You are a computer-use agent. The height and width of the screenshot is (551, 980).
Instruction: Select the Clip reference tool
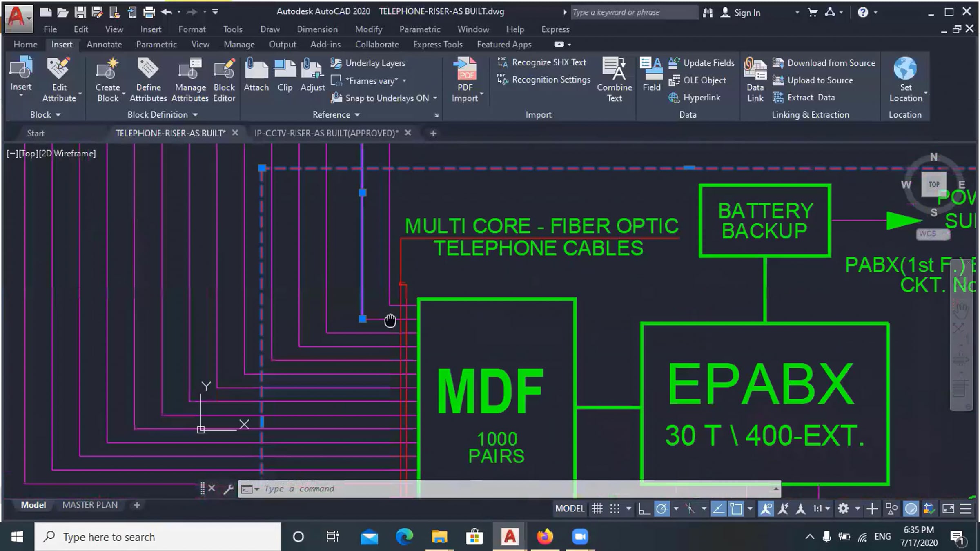click(x=285, y=75)
